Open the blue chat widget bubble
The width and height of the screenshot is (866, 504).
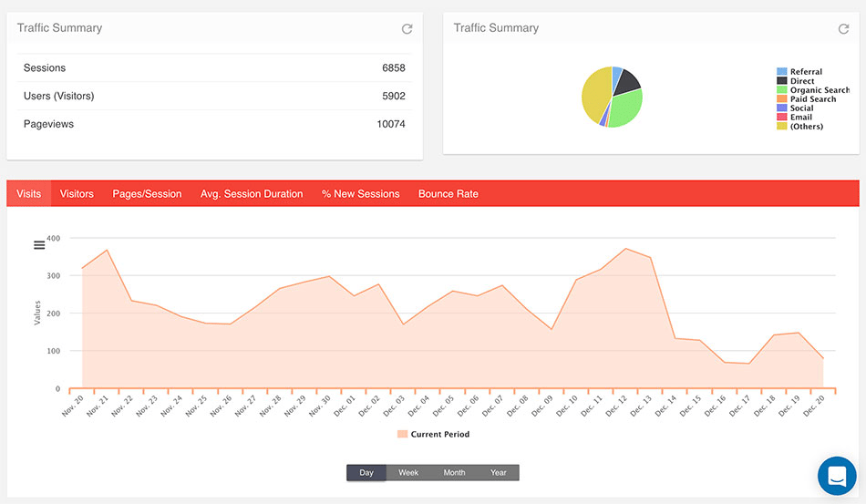click(x=837, y=476)
